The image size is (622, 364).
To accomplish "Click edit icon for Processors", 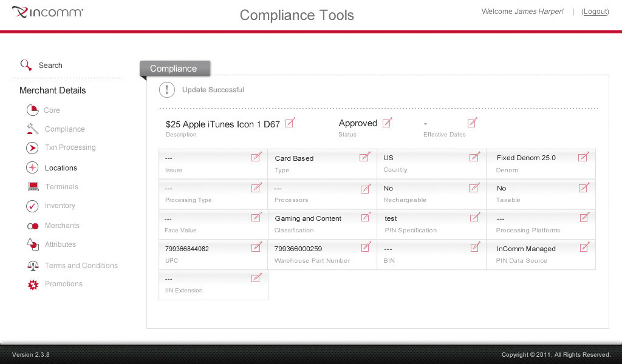I will (x=366, y=189).
